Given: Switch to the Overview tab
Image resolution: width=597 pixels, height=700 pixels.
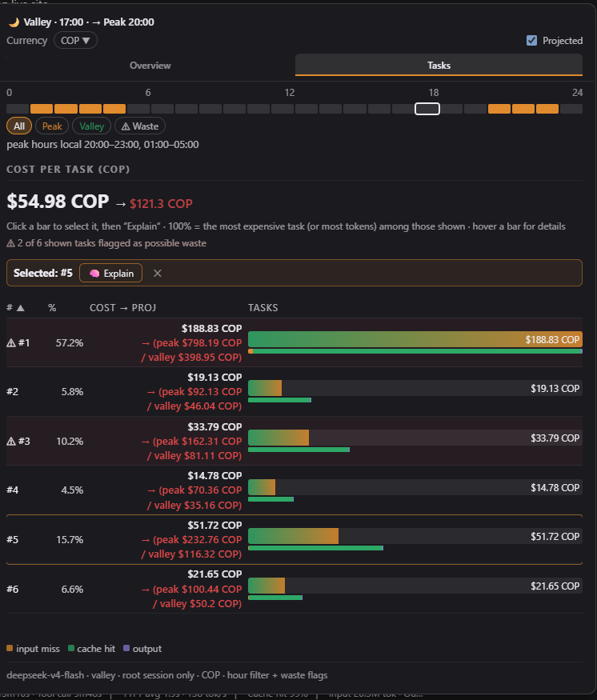Looking at the screenshot, I should click(150, 65).
